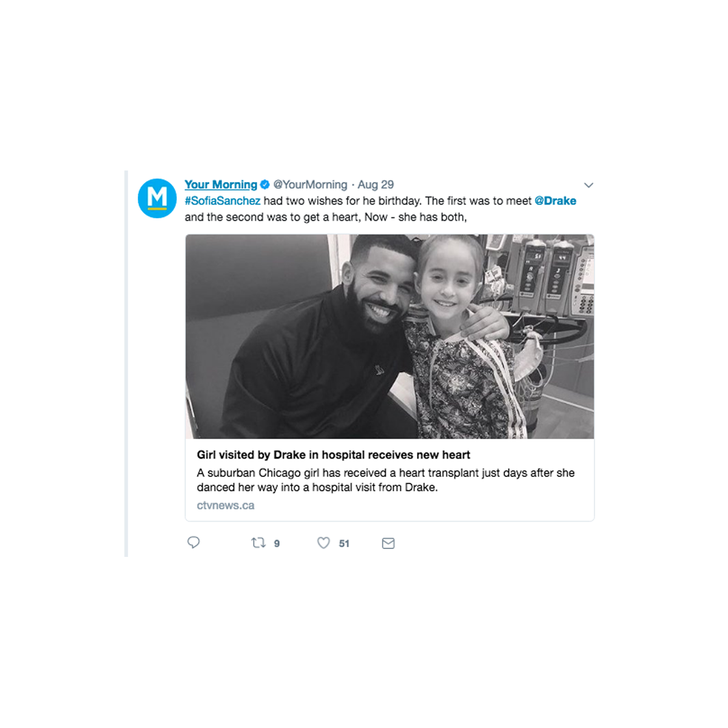Click the ctvnews.ca source link
The image size is (728, 728).
(x=226, y=505)
